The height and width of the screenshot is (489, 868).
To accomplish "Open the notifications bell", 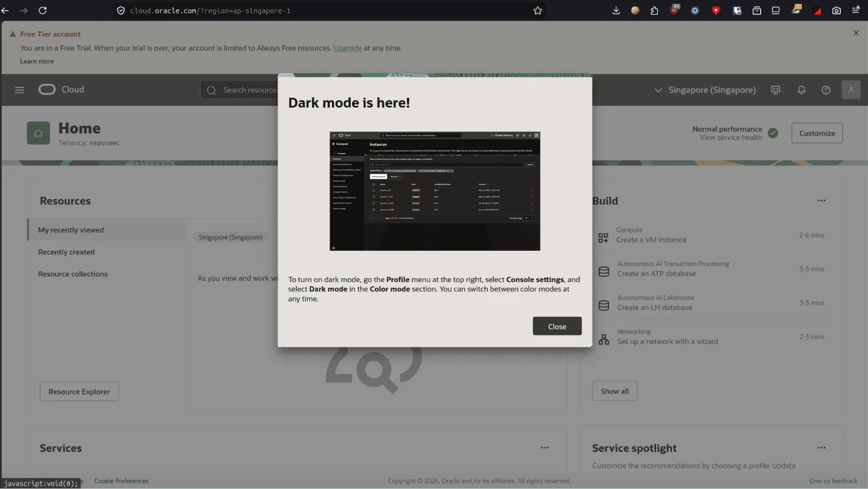I will 802,90.
